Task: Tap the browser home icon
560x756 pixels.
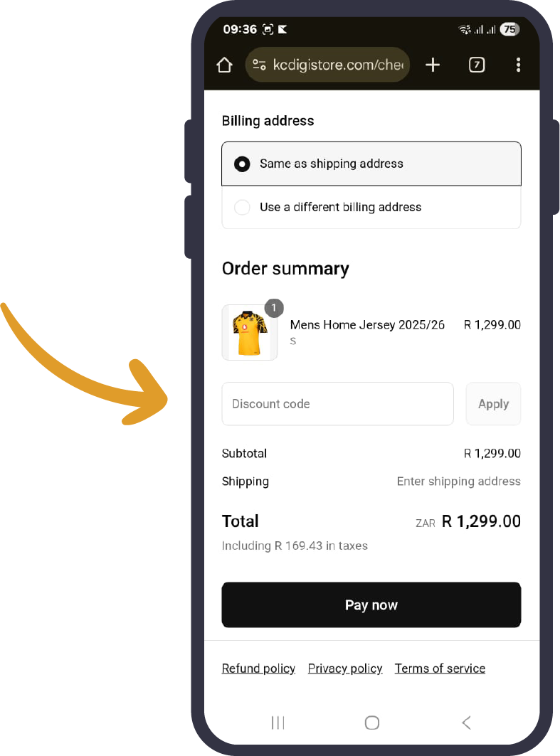Action: (x=224, y=65)
